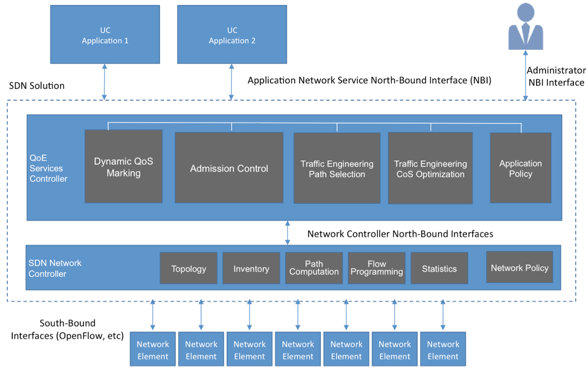Select the leftmost Network Element box
The width and height of the screenshot is (588, 372).
pyautogui.click(x=153, y=350)
